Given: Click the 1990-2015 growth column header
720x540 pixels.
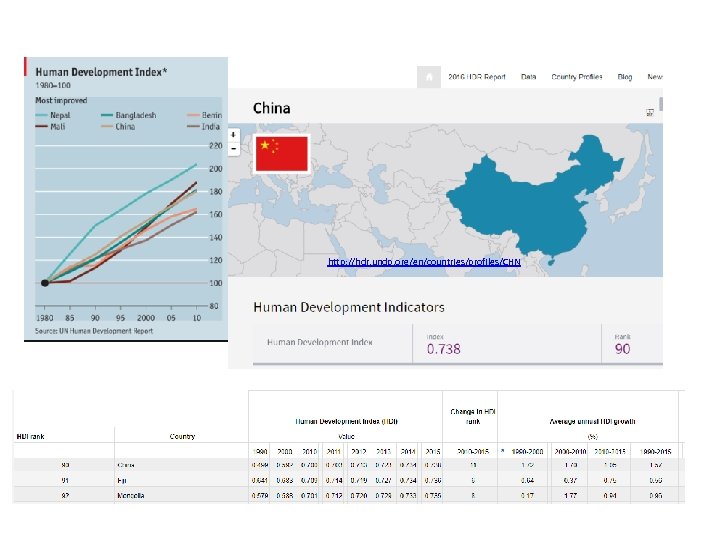Looking at the screenshot, I should (656, 451).
